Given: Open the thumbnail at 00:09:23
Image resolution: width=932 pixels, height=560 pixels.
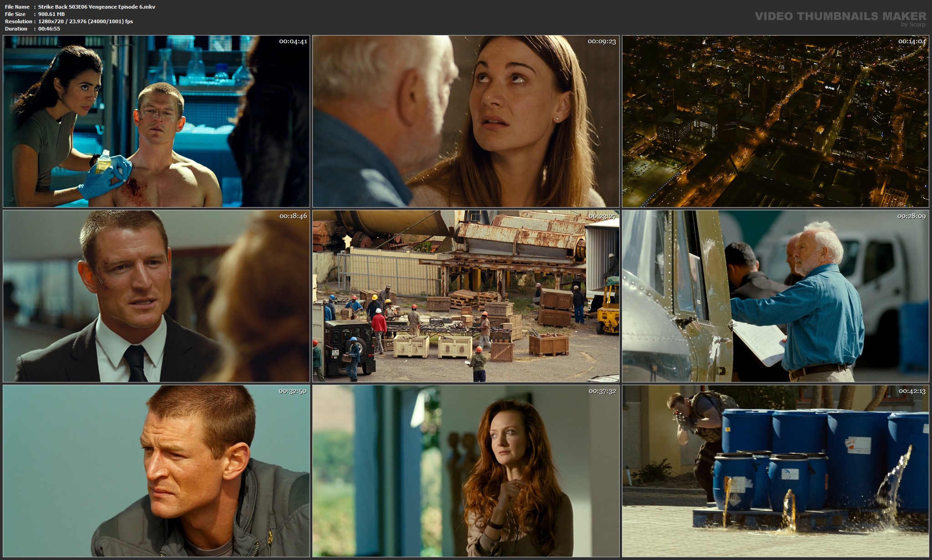Looking at the screenshot, I should coord(466,121).
